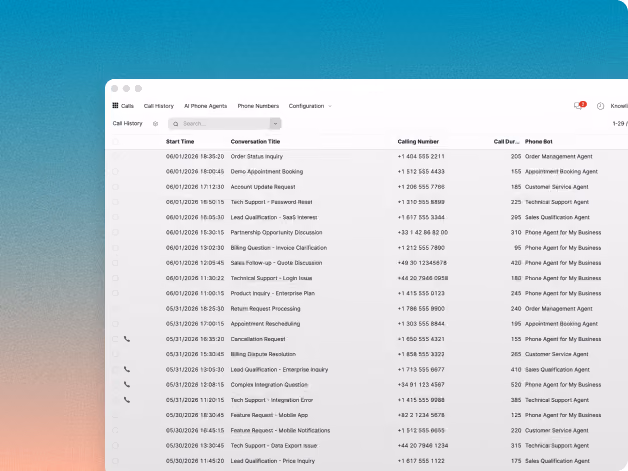Open the Phone Numbers menu

258,106
